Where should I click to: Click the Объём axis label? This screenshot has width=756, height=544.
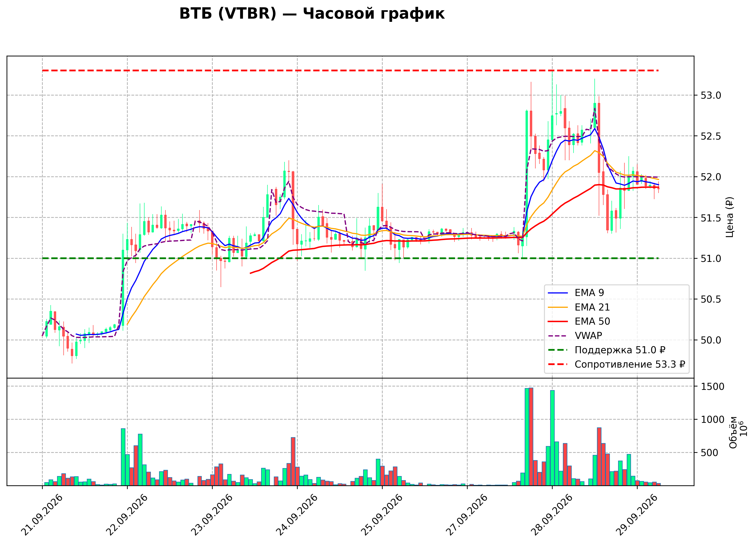[x=733, y=432]
